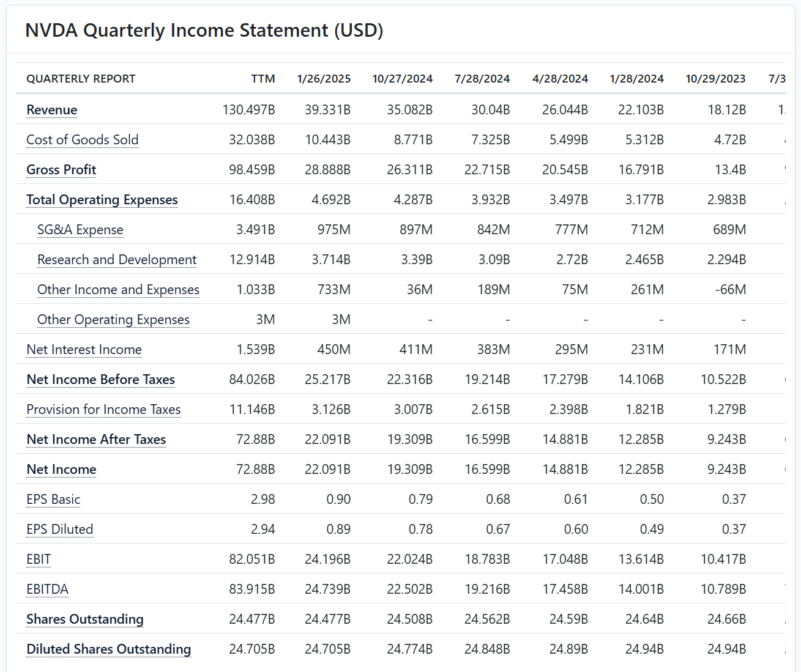Open the SG&A Expense link

(x=80, y=230)
